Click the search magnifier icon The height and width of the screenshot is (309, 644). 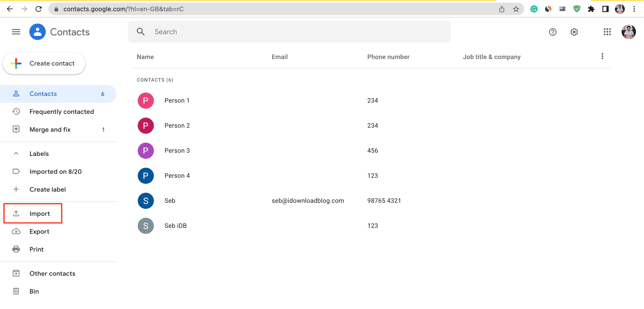click(x=141, y=32)
